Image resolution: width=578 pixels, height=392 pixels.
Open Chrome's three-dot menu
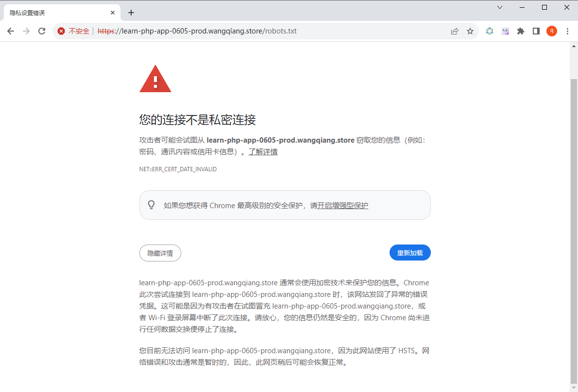coord(567,31)
